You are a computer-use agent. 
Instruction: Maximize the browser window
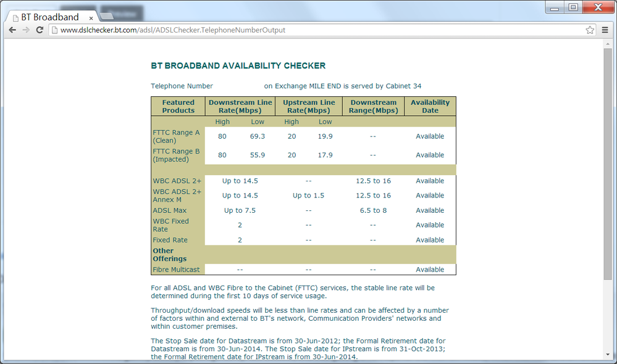pos(573,7)
